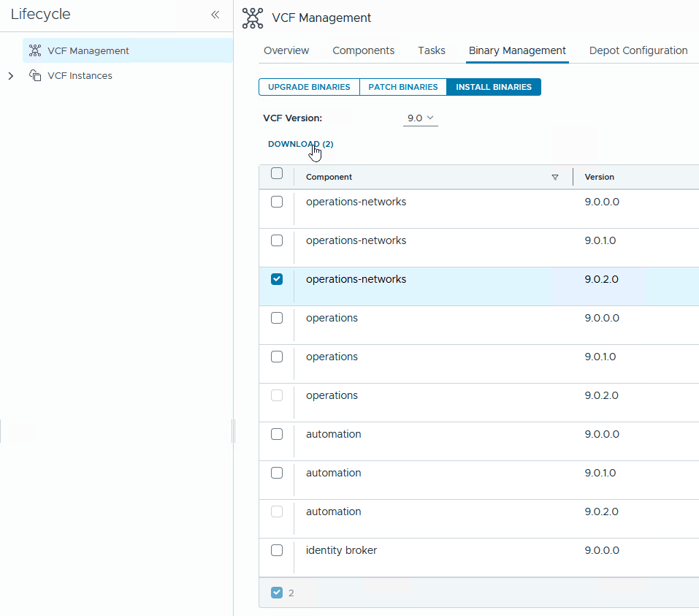Open the Depot Configuration tab
Viewport: 699px width, 616px height.
click(638, 50)
